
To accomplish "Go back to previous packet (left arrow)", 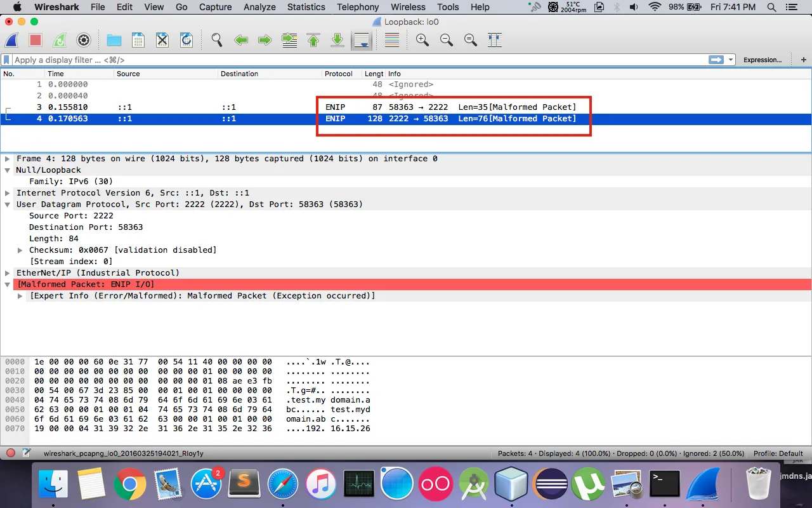I will [241, 40].
